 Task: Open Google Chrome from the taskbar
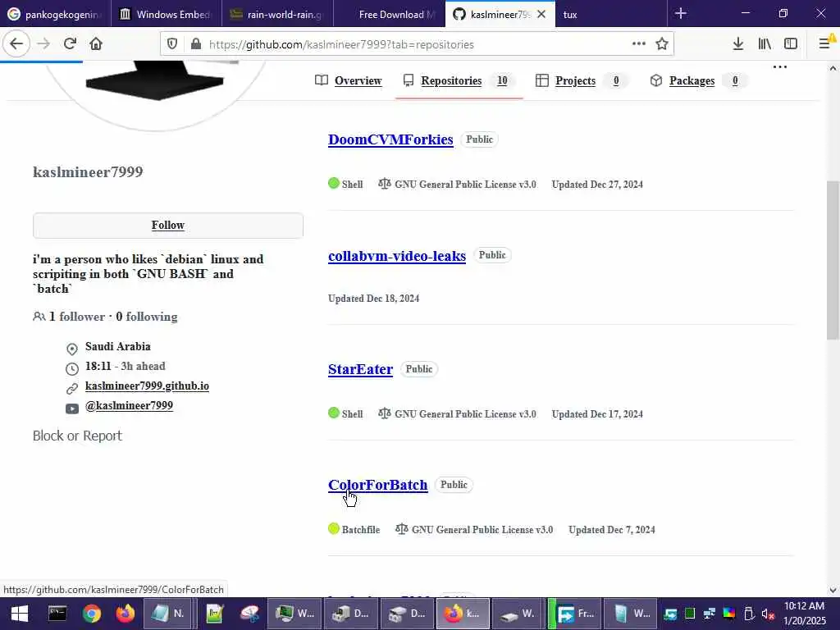[92, 614]
